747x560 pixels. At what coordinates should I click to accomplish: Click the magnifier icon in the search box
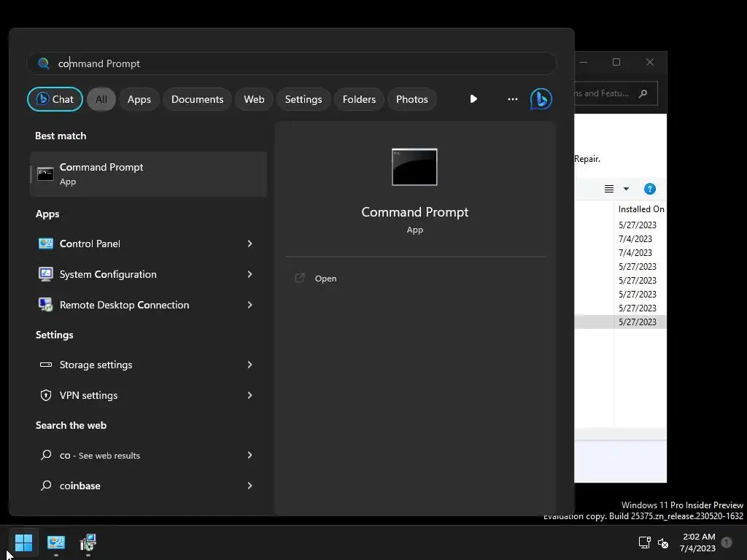(43, 63)
